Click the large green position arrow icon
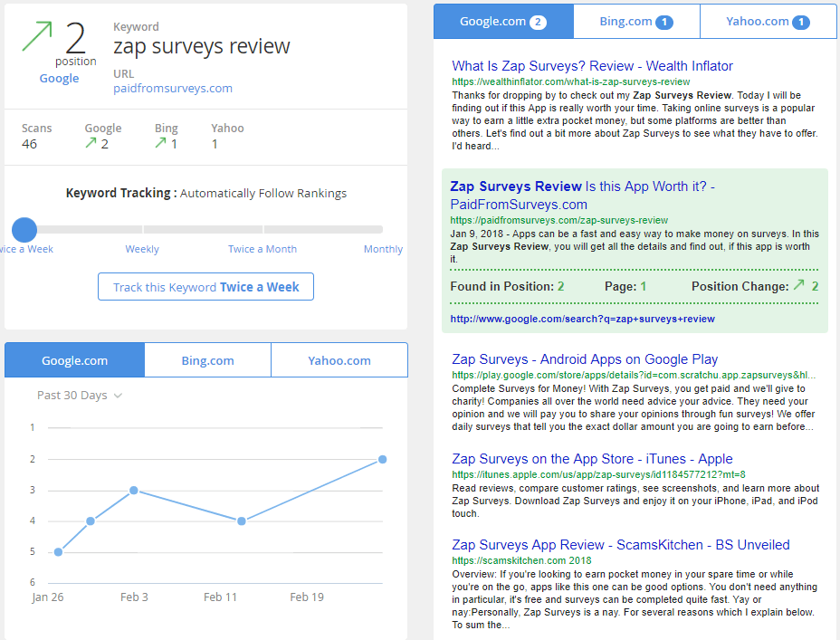 (37, 36)
